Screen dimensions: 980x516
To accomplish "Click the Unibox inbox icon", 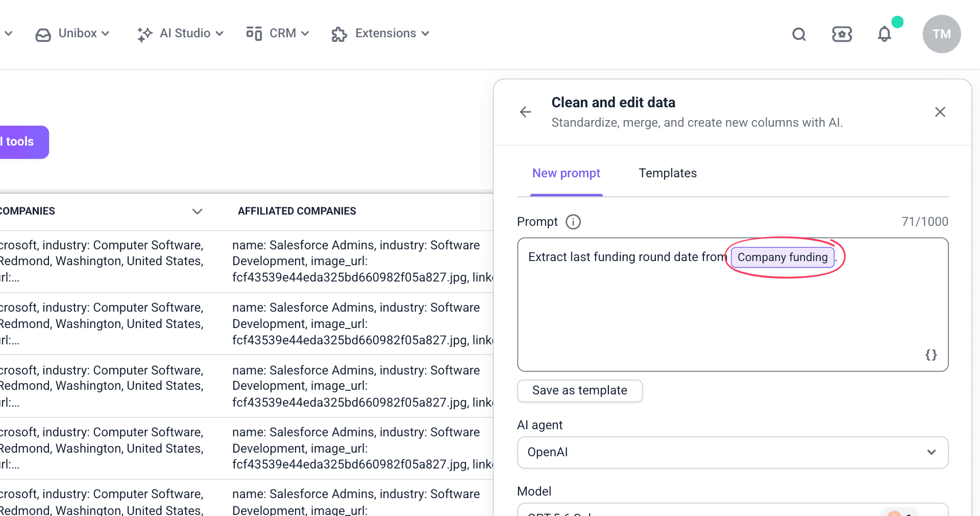I will 43,34.
